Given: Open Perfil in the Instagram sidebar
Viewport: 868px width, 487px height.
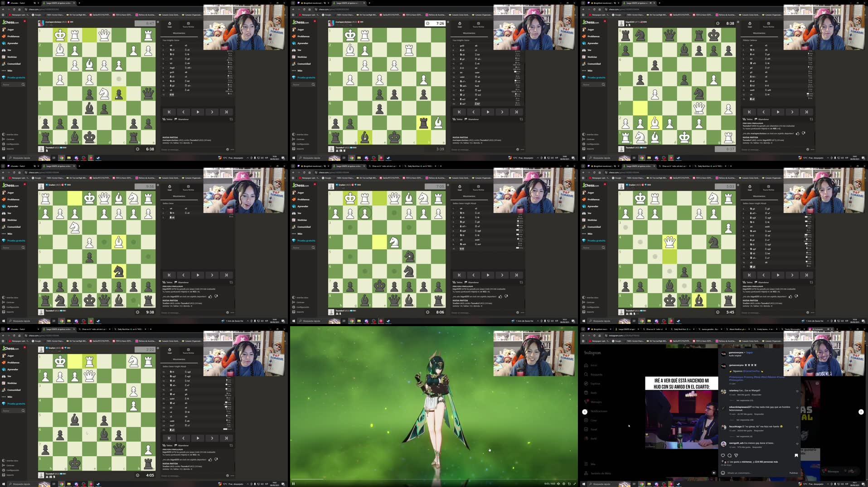Looking at the screenshot, I should tap(590, 439).
